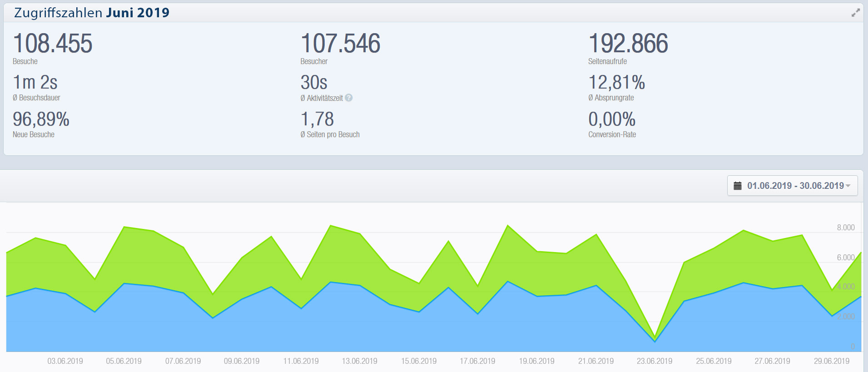Click the calendar icon in the date picker

coord(738,186)
